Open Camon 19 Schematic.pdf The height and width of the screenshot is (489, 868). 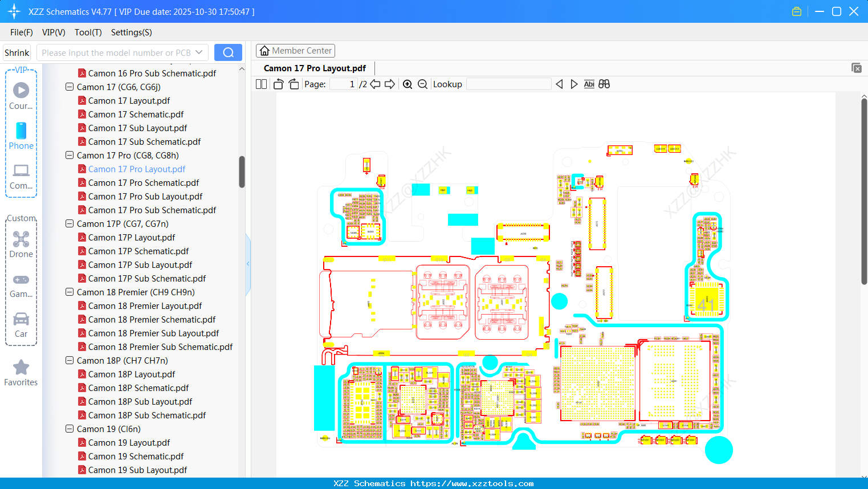[x=136, y=457]
